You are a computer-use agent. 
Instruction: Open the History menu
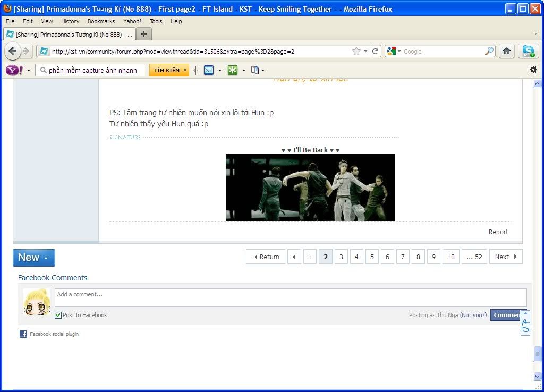(x=70, y=21)
